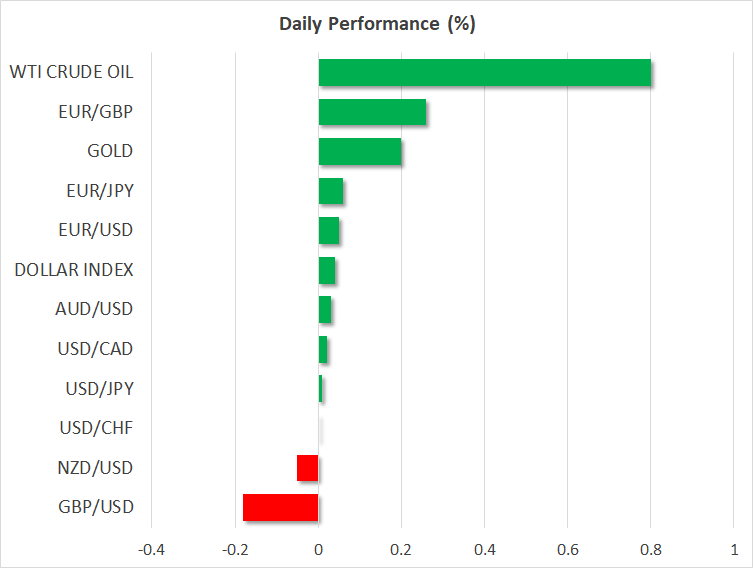The height and width of the screenshot is (568, 753).
Task: Click the WTI CRUDE OIL axis label
Action: pyautogui.click(x=71, y=72)
